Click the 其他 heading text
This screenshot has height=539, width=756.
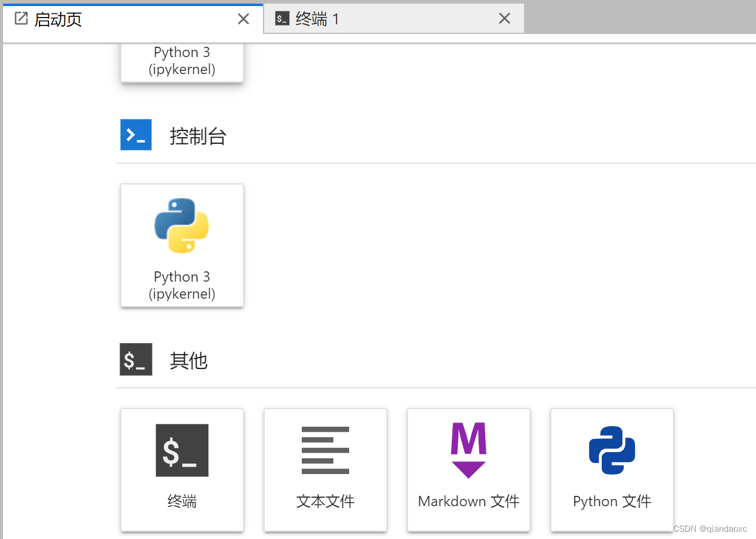tap(189, 361)
